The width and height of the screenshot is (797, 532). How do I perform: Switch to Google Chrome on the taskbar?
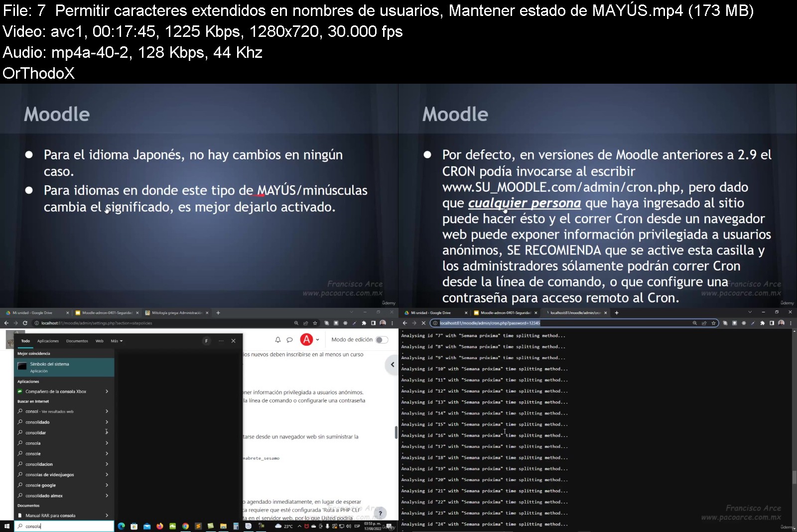point(185,526)
